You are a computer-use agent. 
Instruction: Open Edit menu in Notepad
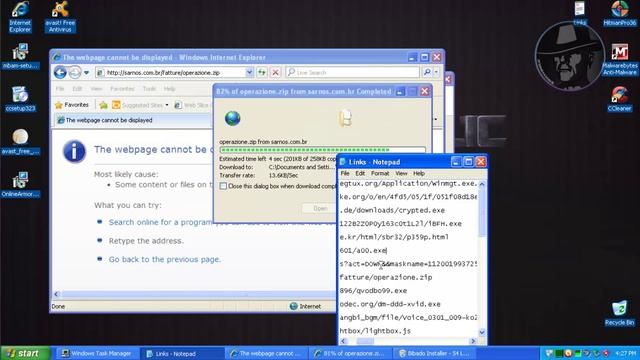(360, 173)
